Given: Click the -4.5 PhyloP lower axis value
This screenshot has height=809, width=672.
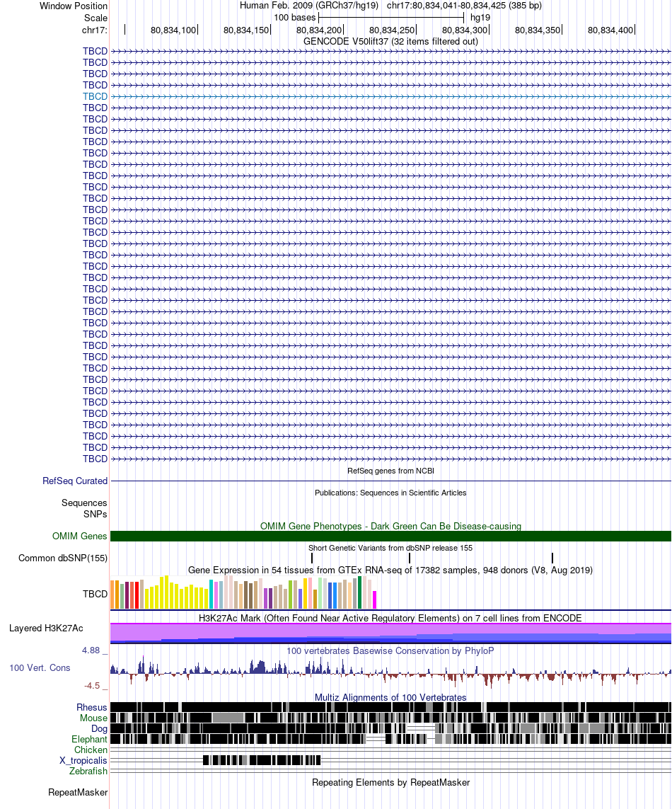Looking at the screenshot, I should click(x=92, y=686).
